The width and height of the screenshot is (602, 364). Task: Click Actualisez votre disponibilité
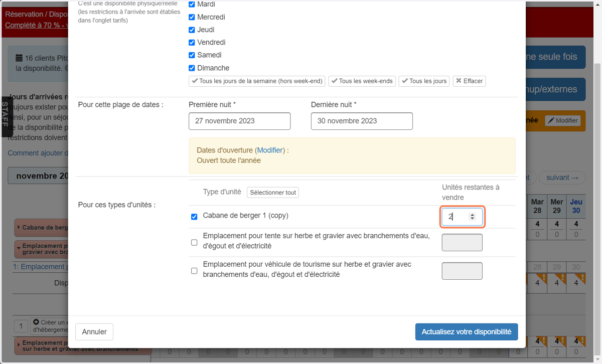pyautogui.click(x=467, y=332)
